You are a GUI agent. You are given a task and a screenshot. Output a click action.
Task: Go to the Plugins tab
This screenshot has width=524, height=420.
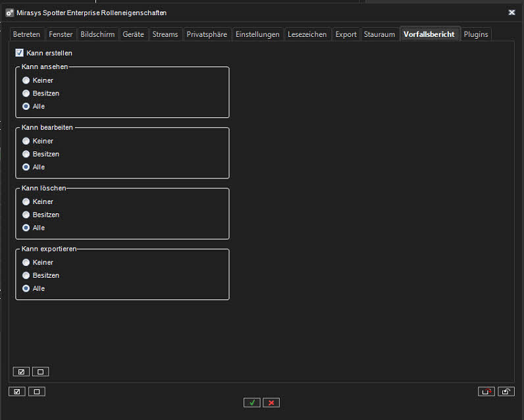[x=475, y=34]
